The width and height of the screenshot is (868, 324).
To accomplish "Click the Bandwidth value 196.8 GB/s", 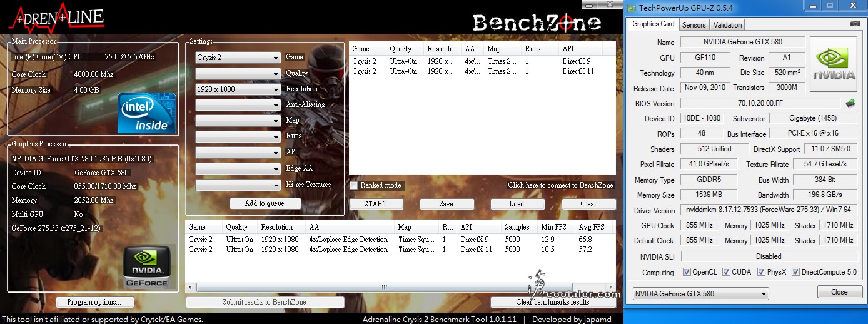I will pyautogui.click(x=825, y=195).
